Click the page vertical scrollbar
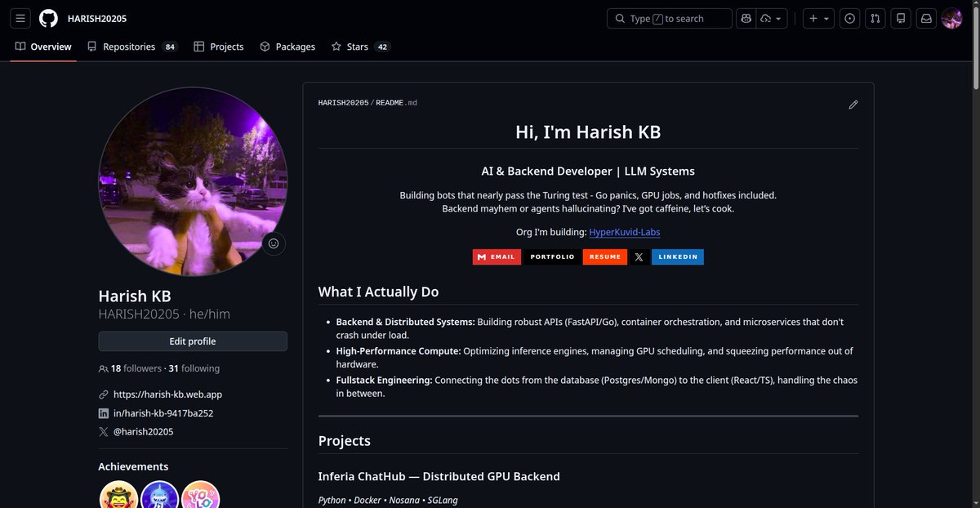This screenshot has width=980, height=508. pyautogui.click(x=974, y=49)
